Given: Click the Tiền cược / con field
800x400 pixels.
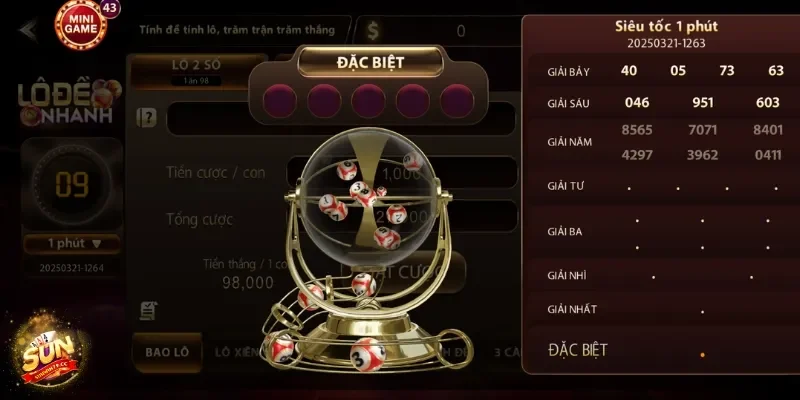Looking at the screenshot, I should click(401, 172).
